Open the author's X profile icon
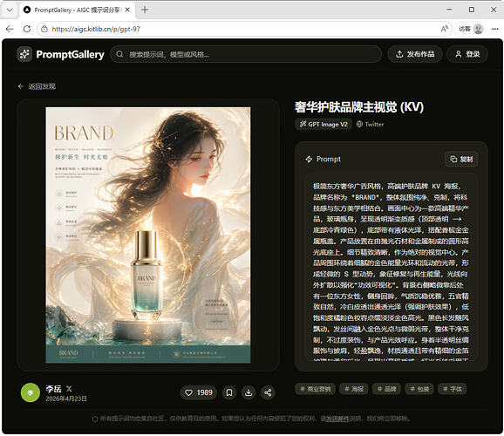504x436 pixels. (69, 389)
